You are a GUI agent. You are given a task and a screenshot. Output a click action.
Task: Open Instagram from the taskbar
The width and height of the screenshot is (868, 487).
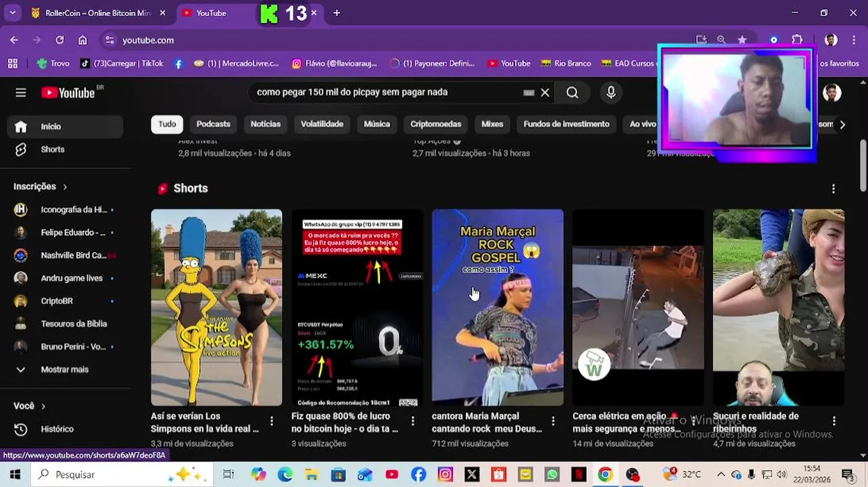pyautogui.click(x=445, y=474)
